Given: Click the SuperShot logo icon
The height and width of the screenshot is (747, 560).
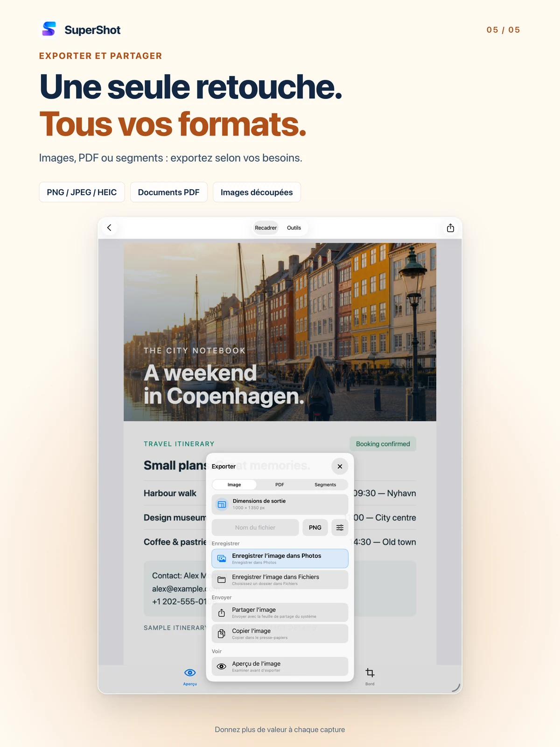Looking at the screenshot, I should point(49,29).
